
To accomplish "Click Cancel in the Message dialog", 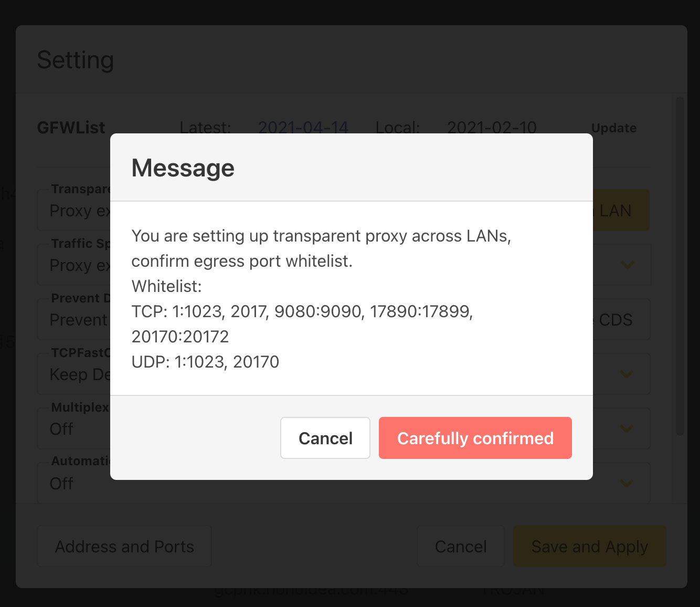I will (x=325, y=438).
